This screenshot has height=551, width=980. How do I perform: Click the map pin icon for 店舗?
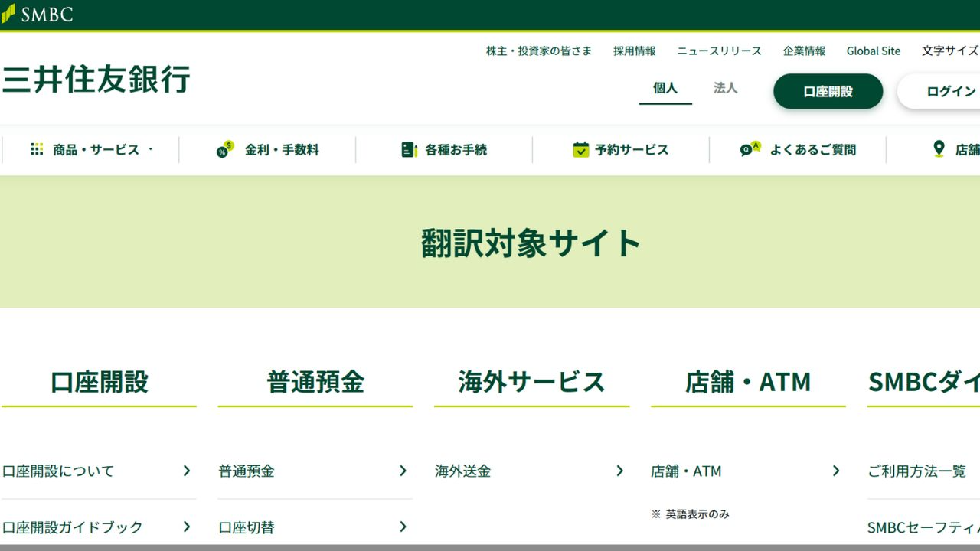(x=939, y=149)
